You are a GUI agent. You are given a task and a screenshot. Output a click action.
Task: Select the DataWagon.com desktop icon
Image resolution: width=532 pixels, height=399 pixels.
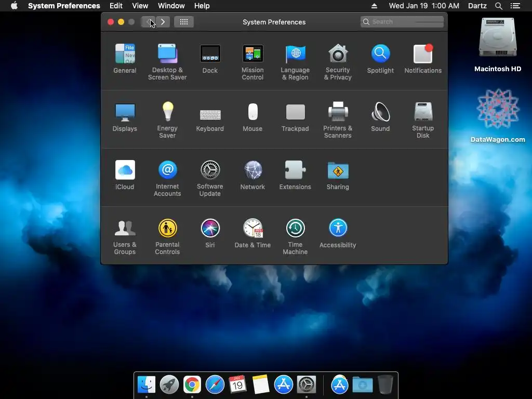(x=498, y=116)
